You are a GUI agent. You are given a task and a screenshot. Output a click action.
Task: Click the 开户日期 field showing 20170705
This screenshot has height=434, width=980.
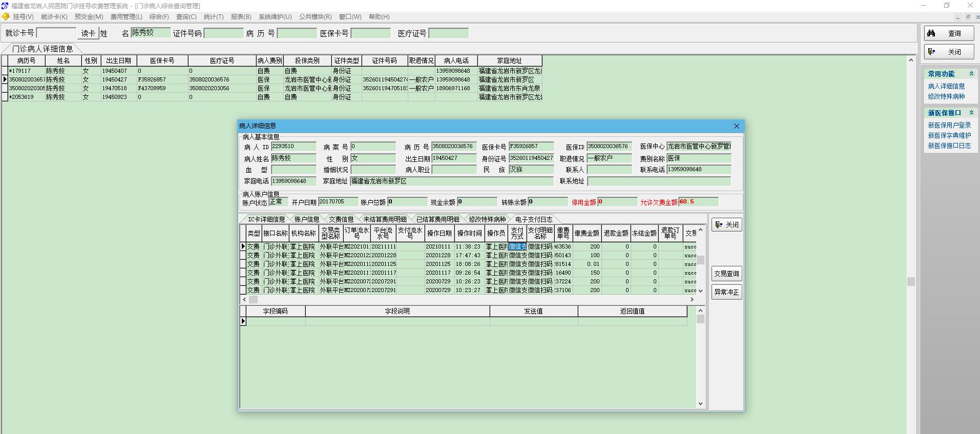338,202
